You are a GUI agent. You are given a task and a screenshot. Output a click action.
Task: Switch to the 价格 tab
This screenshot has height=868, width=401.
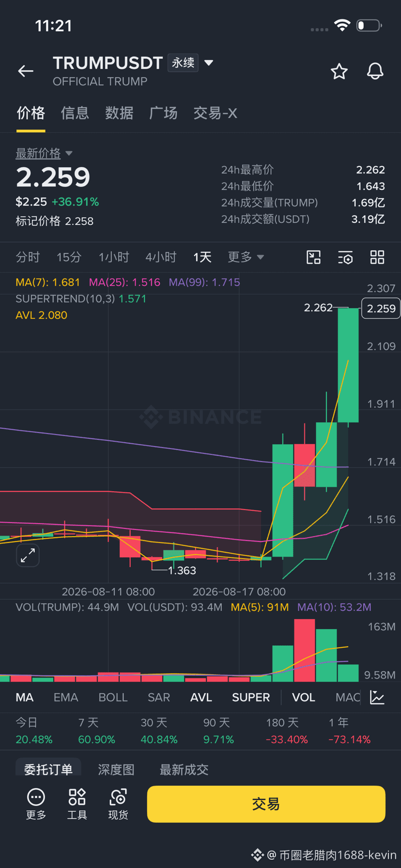(31, 113)
